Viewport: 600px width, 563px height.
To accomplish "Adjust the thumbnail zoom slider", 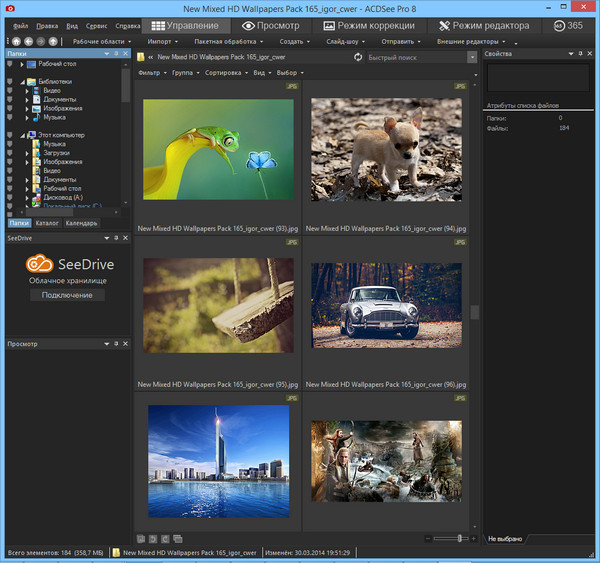I will pyautogui.click(x=460, y=538).
